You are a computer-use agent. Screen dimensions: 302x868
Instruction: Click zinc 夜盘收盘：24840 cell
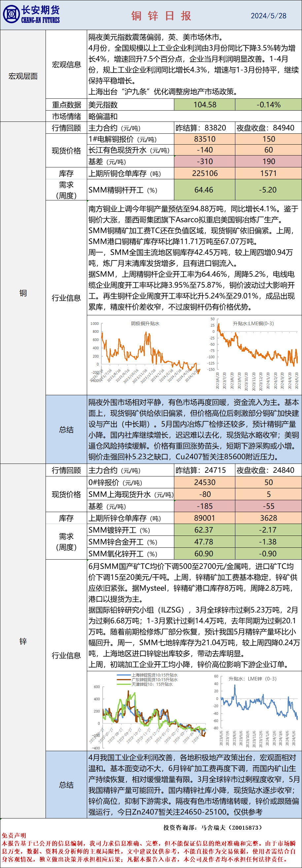tap(268, 470)
